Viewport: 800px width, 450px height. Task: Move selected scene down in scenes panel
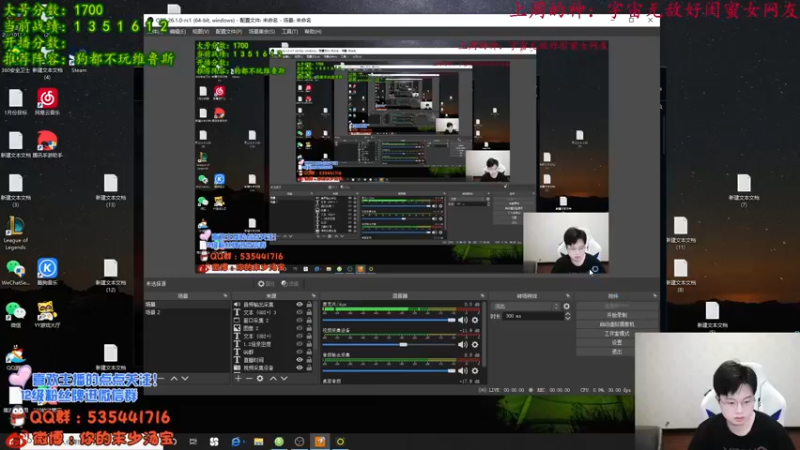[185, 379]
